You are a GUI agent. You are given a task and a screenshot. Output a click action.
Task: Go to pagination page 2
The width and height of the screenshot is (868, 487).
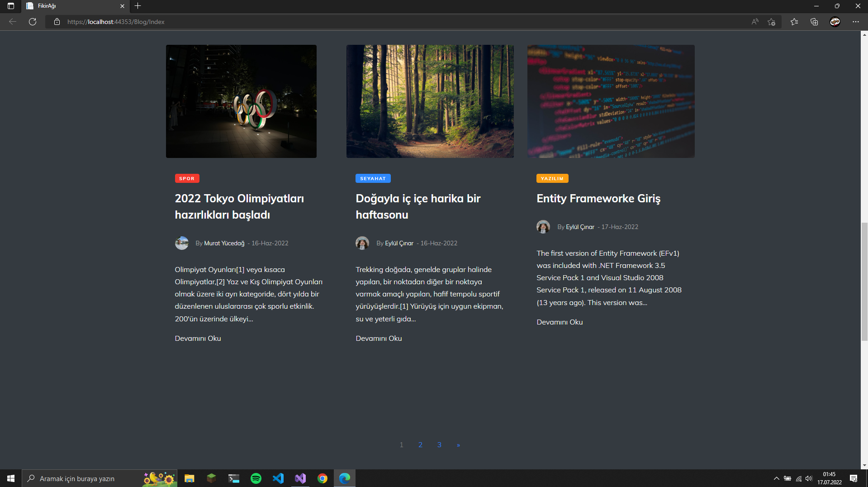(x=420, y=445)
